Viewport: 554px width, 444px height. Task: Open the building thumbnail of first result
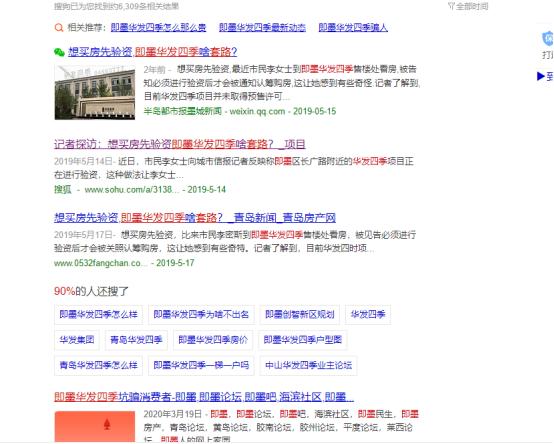(95, 93)
